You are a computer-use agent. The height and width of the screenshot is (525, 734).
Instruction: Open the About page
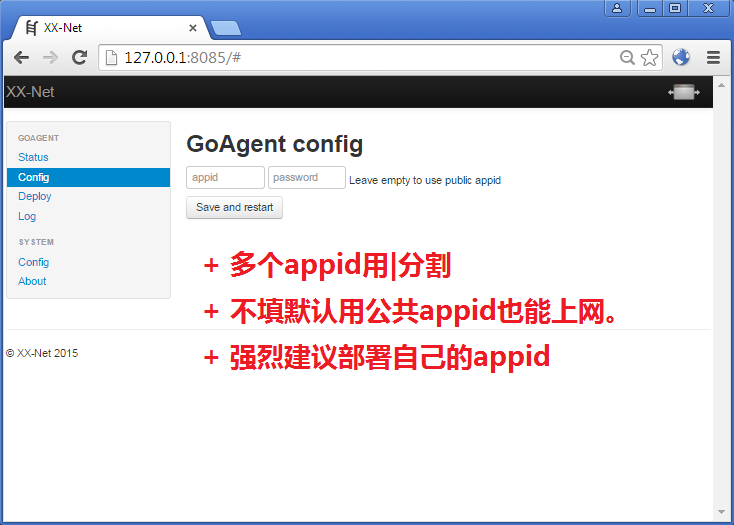32,281
